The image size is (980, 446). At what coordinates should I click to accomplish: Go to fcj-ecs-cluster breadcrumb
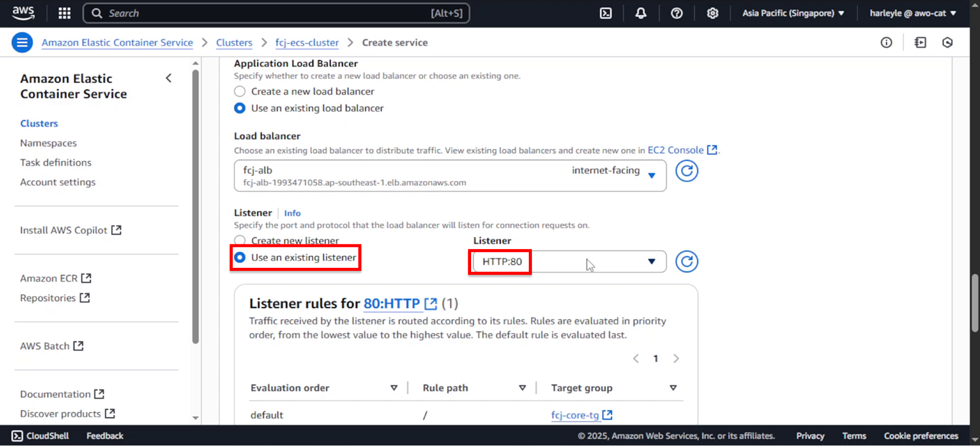click(x=307, y=43)
